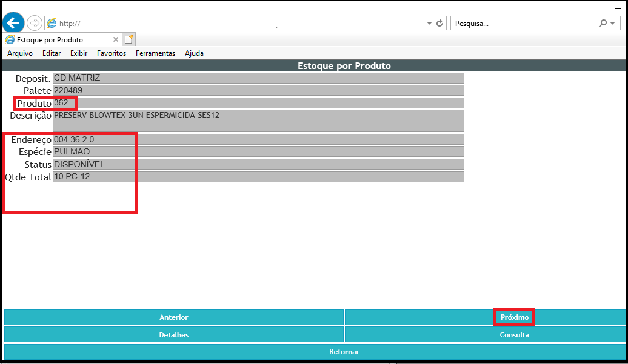
Task: Click the browser Forward arrow button
Action: 35,23
